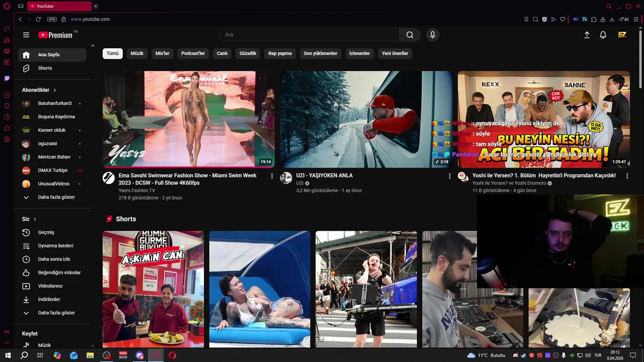This screenshot has height=362, width=644.
Task: Click the www.youtube.com address bar
Action: [90, 19]
